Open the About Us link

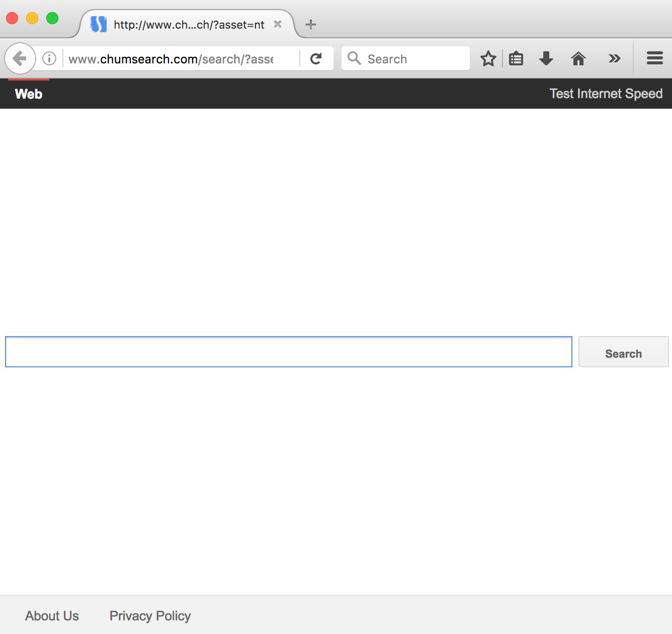pos(52,616)
